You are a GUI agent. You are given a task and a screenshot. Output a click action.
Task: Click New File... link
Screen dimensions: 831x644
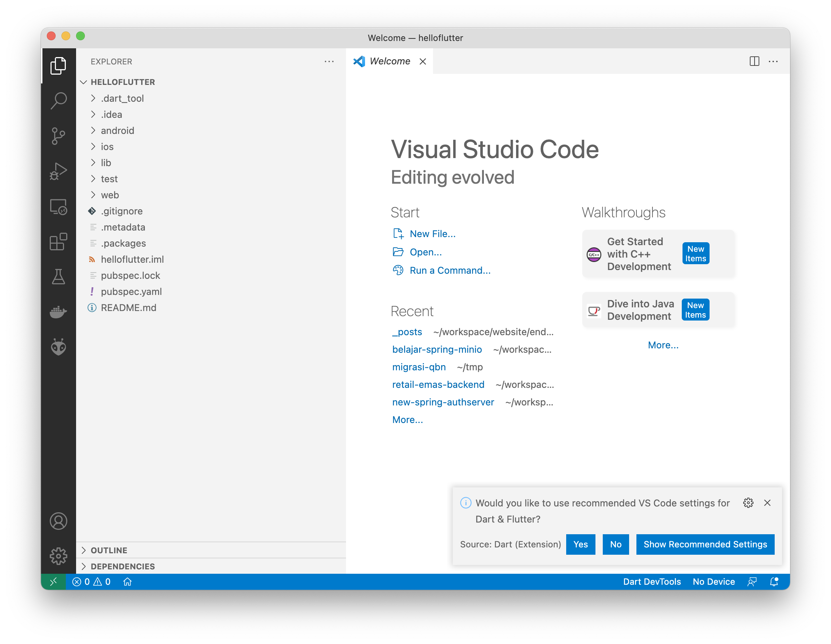432,233
